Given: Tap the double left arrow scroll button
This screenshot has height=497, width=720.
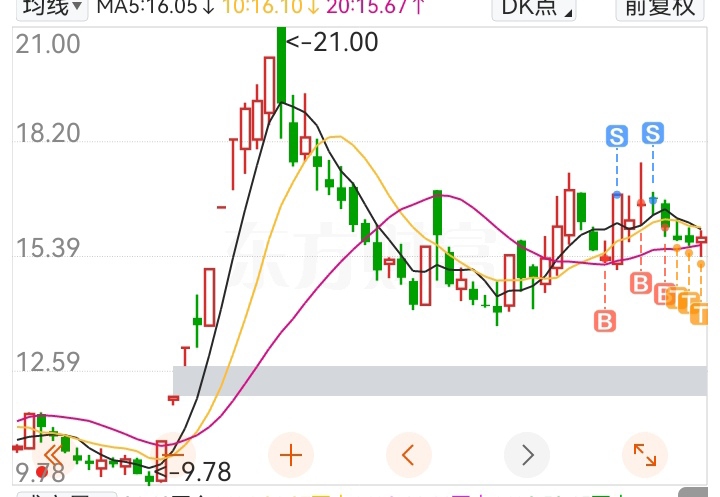Looking at the screenshot, I should click(54, 455).
